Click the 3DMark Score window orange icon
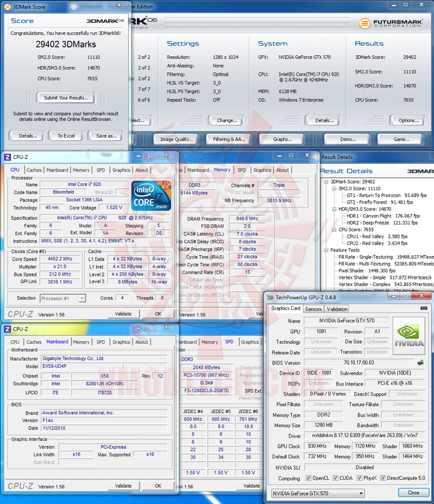The image size is (434, 504). pyautogui.click(x=7, y=7)
